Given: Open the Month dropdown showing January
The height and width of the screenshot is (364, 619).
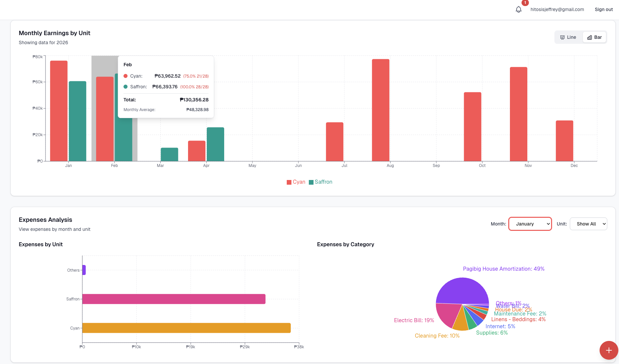Looking at the screenshot, I should click(530, 224).
